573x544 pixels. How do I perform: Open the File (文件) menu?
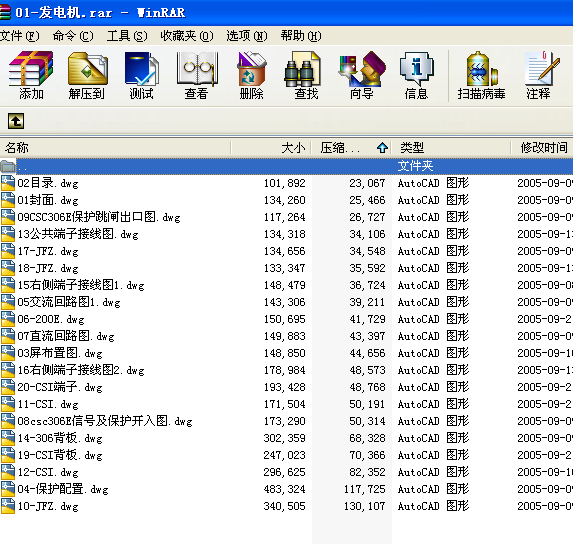click(20, 36)
